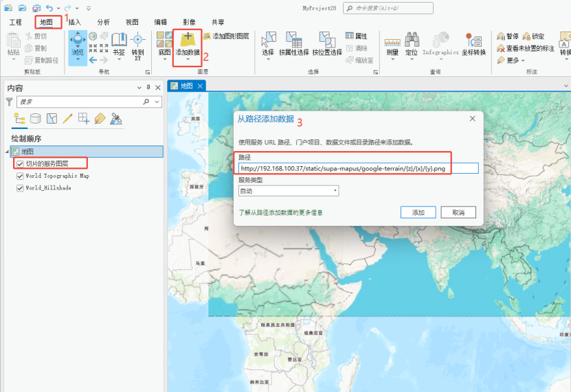Expand the 更多 labeling dropdown

tap(508, 60)
